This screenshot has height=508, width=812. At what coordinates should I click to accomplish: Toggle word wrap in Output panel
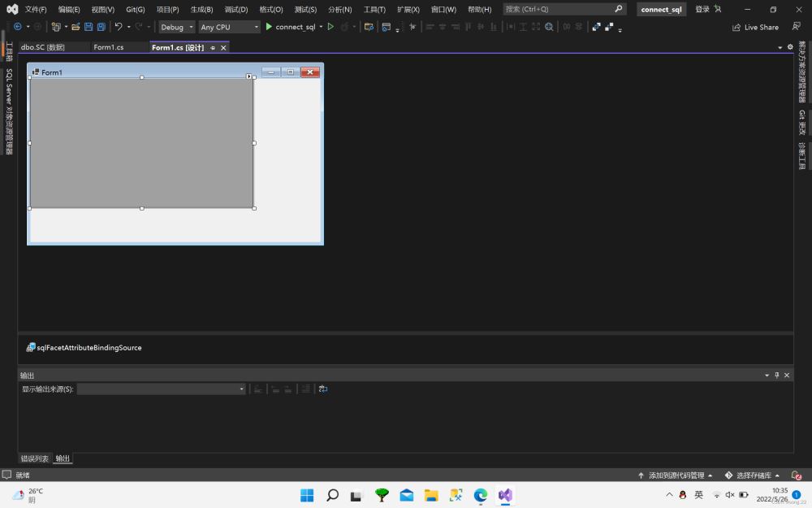[323, 389]
